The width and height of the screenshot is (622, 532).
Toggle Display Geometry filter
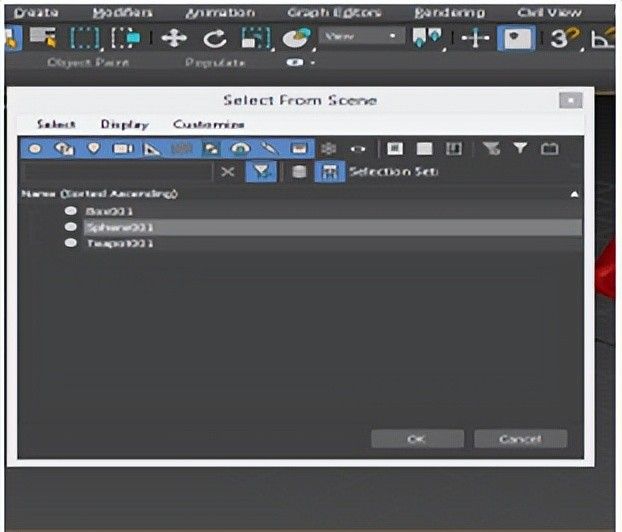35,149
